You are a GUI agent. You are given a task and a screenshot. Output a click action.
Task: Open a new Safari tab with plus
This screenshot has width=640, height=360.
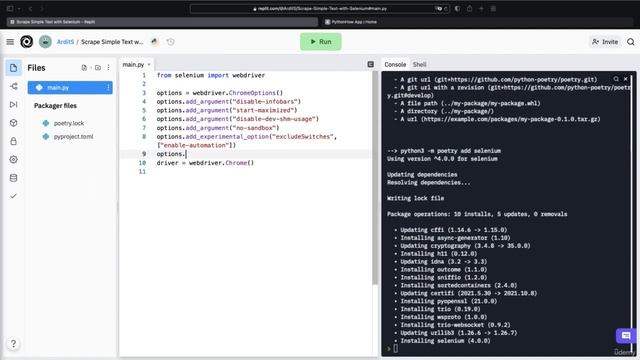pyautogui.click(x=481, y=9)
